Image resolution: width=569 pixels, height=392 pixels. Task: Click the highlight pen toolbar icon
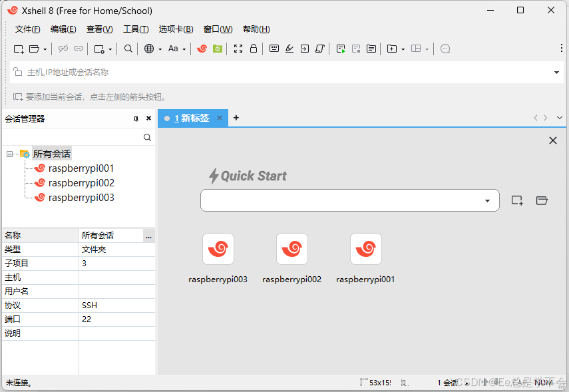click(x=289, y=49)
